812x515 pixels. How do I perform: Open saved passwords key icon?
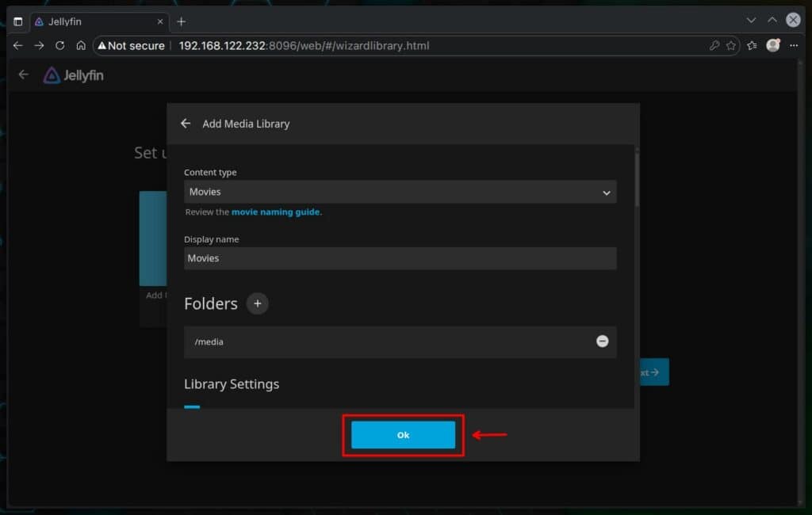(714, 46)
